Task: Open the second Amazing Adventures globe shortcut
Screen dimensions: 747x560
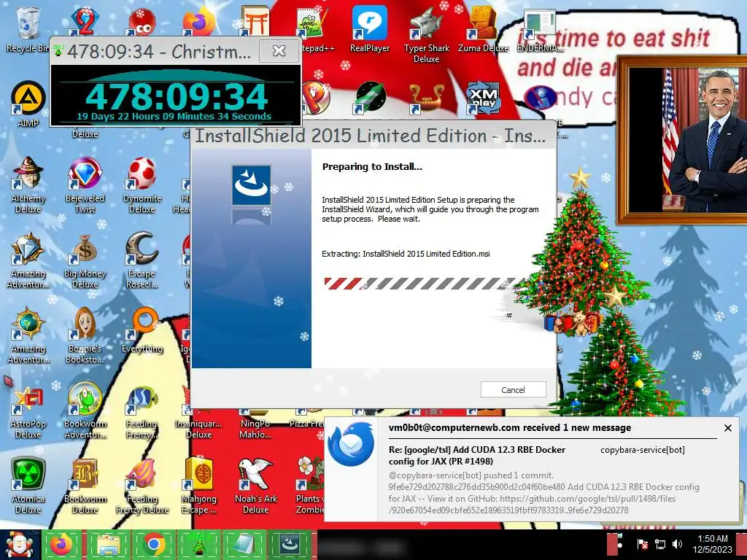Action: click(x=28, y=335)
